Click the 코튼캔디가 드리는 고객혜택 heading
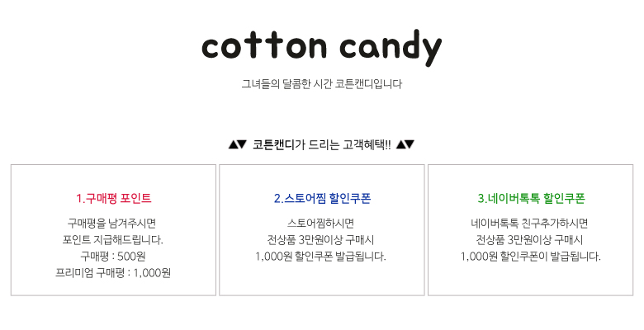Screen dimensions: 644x330 tap(322, 144)
